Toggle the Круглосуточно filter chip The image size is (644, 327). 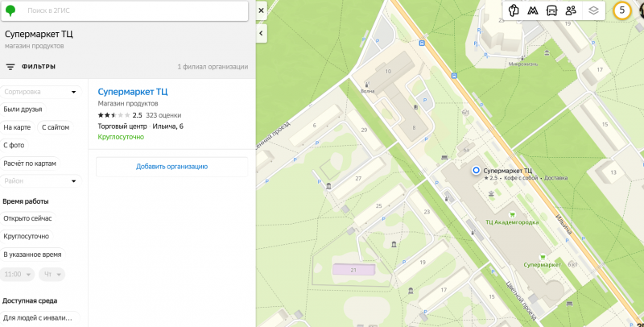tap(27, 236)
